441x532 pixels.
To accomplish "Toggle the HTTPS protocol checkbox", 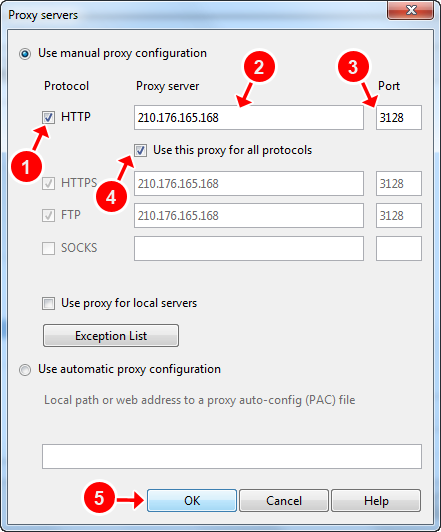I will [49, 184].
